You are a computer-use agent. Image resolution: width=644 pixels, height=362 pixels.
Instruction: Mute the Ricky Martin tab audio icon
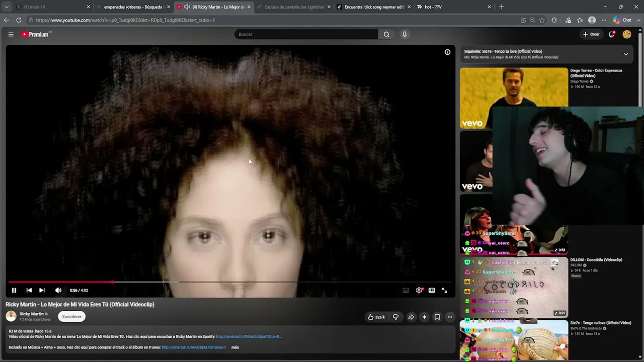point(187,7)
